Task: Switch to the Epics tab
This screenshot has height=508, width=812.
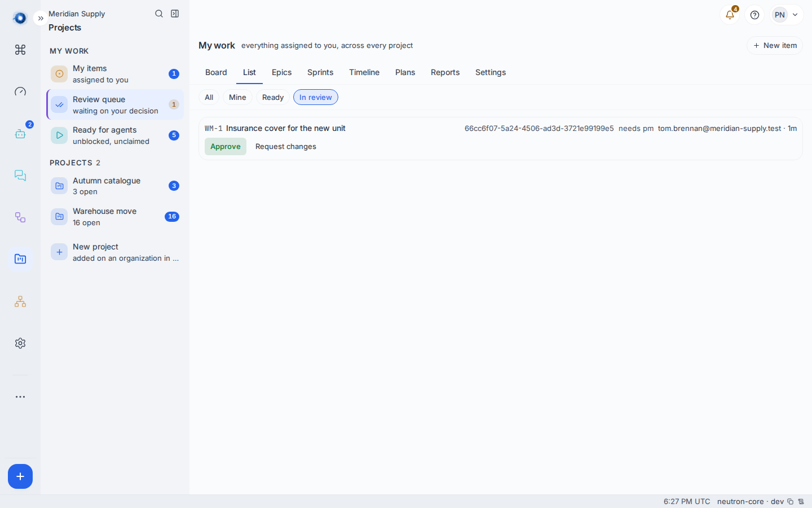Action: tap(282, 72)
